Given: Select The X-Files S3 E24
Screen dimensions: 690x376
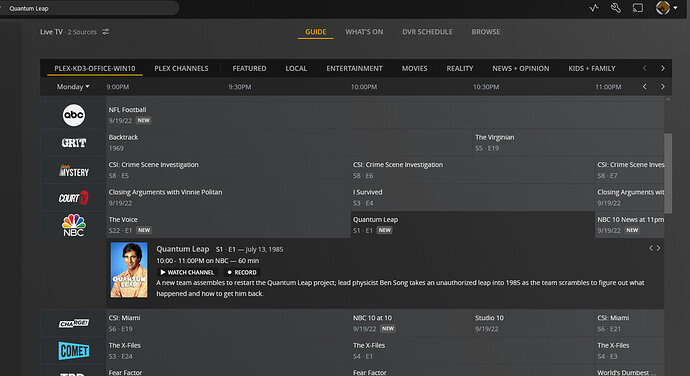Looking at the screenshot, I should [228, 350].
